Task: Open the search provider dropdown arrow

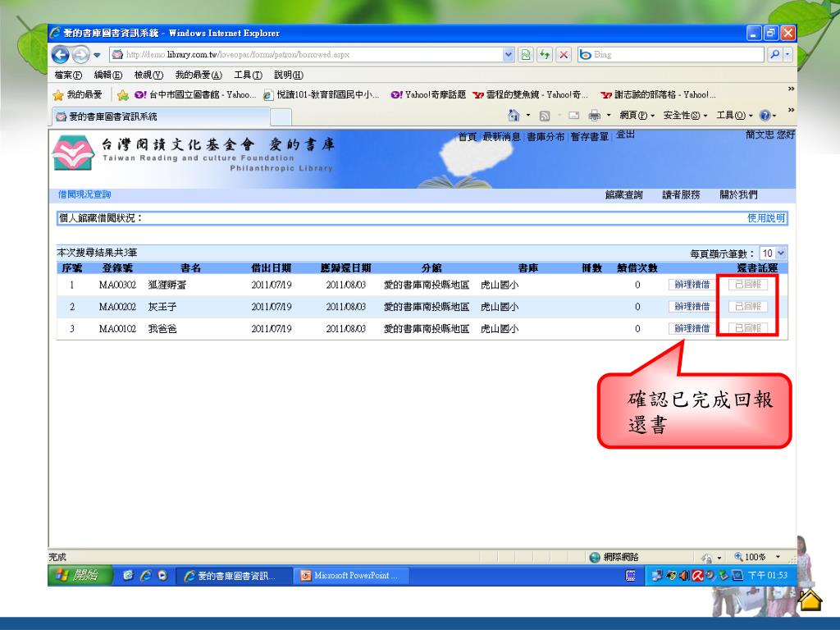Action: [787, 55]
